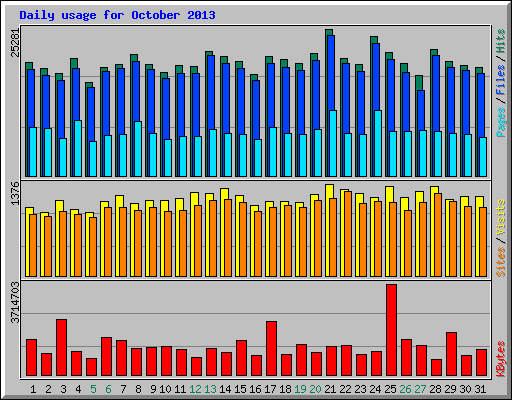Select the blue Files bar for day 24

(x=376, y=77)
